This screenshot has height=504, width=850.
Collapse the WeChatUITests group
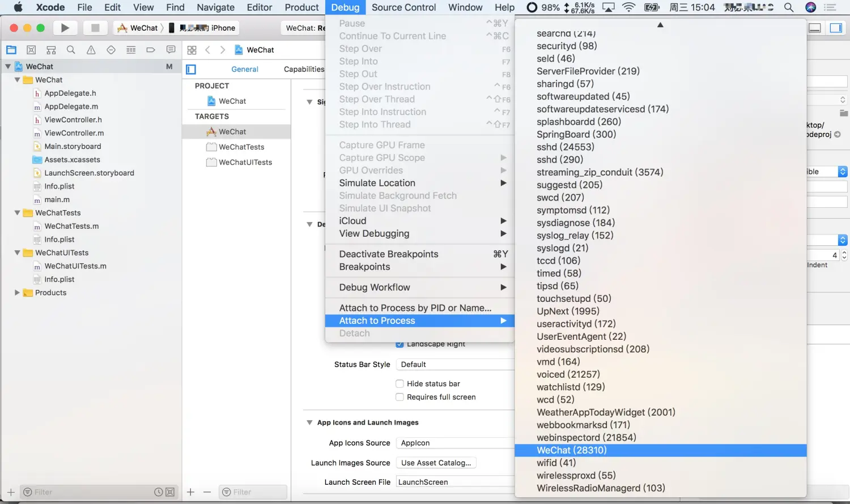17,253
